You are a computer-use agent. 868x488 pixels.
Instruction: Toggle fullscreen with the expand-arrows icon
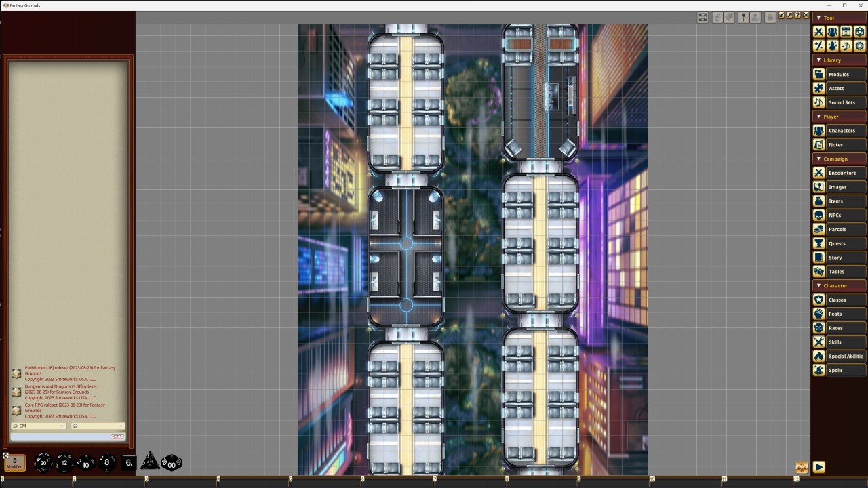click(703, 17)
